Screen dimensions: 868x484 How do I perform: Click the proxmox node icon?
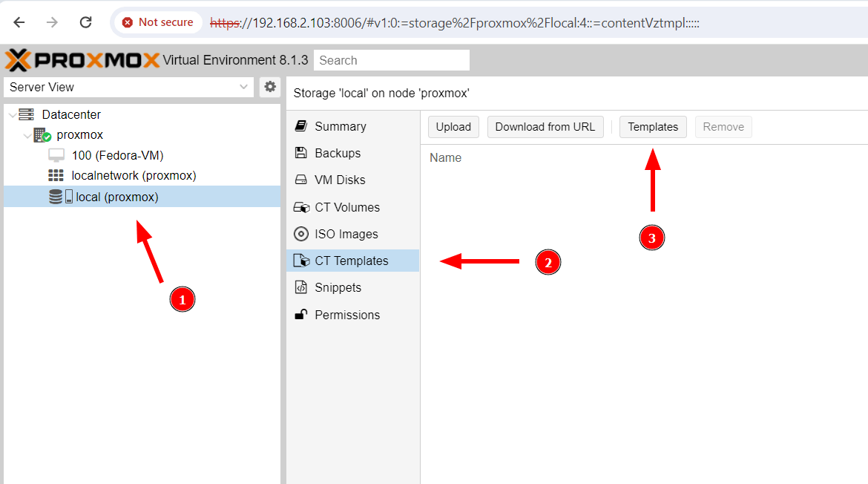tap(42, 135)
